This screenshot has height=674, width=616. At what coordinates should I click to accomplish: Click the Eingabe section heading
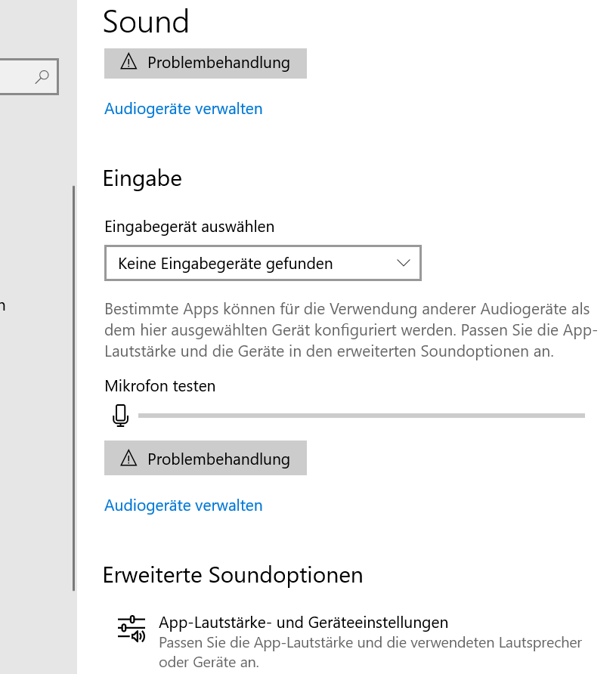coord(142,179)
